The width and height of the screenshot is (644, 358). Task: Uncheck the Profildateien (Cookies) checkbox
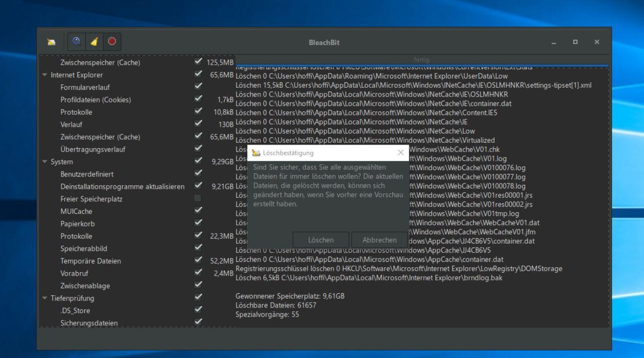pyautogui.click(x=197, y=100)
